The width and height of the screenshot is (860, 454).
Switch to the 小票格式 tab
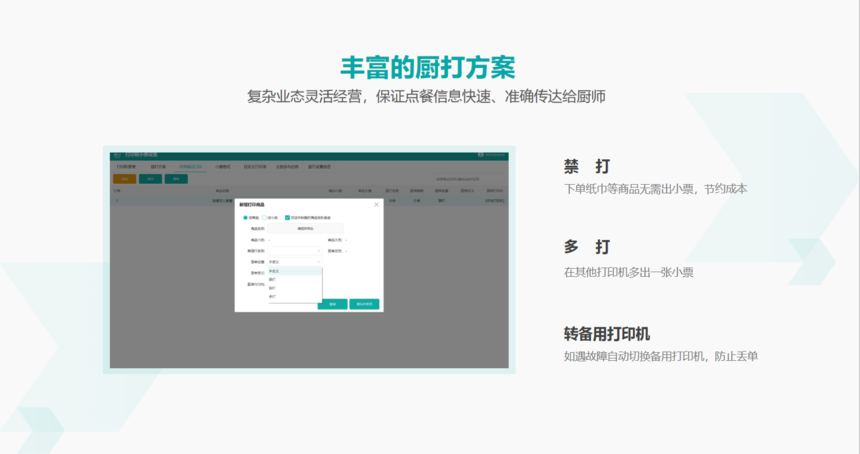(223, 167)
